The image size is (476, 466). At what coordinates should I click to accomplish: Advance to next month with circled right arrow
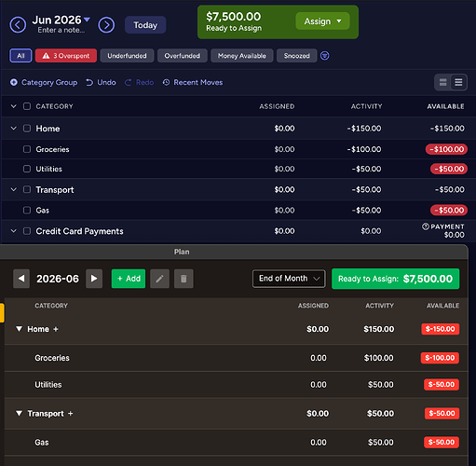(106, 25)
